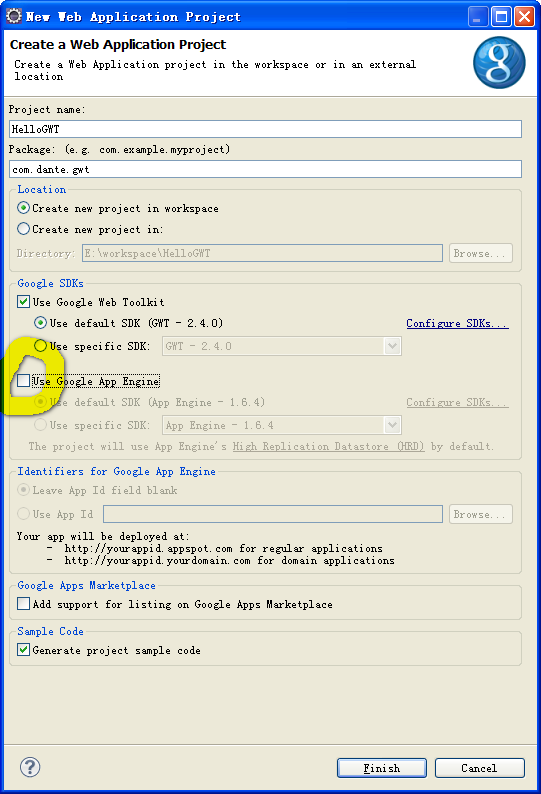The height and width of the screenshot is (794, 541).
Task: Click the Cancel button
Action: (x=479, y=768)
